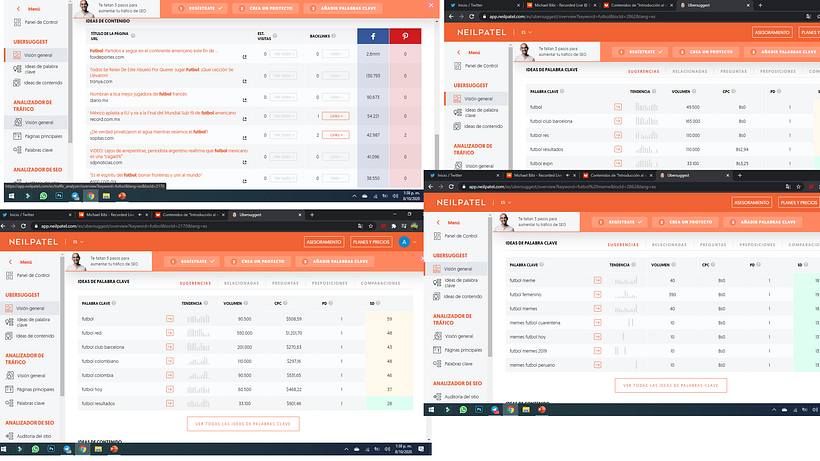The width and height of the screenshot is (820, 461).
Task: Click the translate icon in the 'futbol meme' window's address bar
Action: click(x=788, y=187)
